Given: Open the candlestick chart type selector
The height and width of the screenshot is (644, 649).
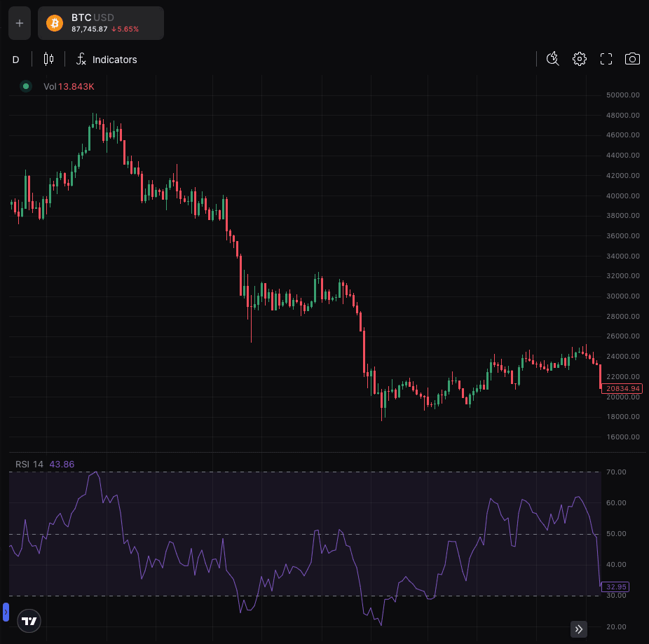Looking at the screenshot, I should coord(48,60).
